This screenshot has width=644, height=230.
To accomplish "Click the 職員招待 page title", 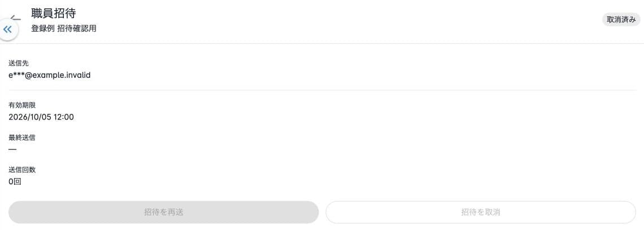I will 54,13.
